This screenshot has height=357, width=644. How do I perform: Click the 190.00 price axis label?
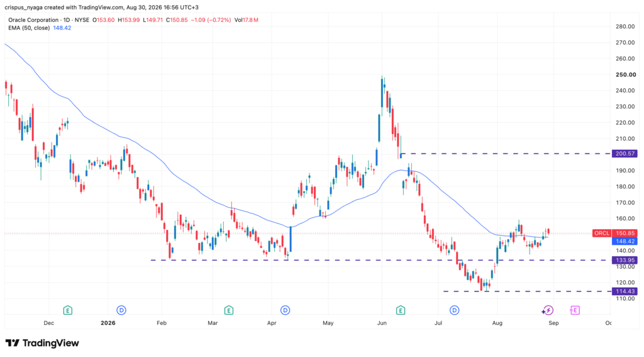tap(625, 170)
